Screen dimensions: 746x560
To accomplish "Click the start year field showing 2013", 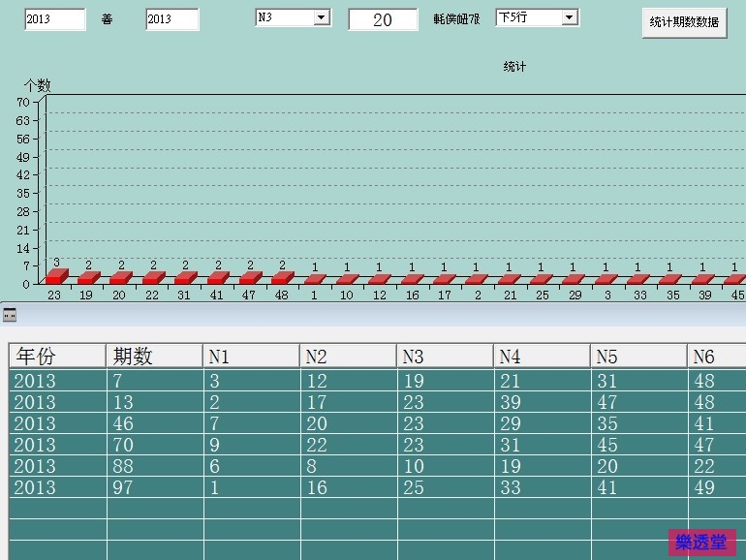I will [x=54, y=19].
